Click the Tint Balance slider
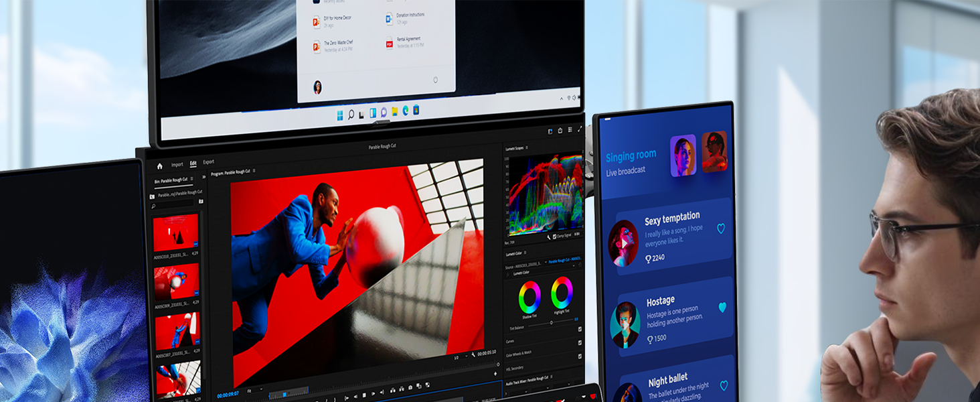The height and width of the screenshot is (402, 980). [x=552, y=322]
